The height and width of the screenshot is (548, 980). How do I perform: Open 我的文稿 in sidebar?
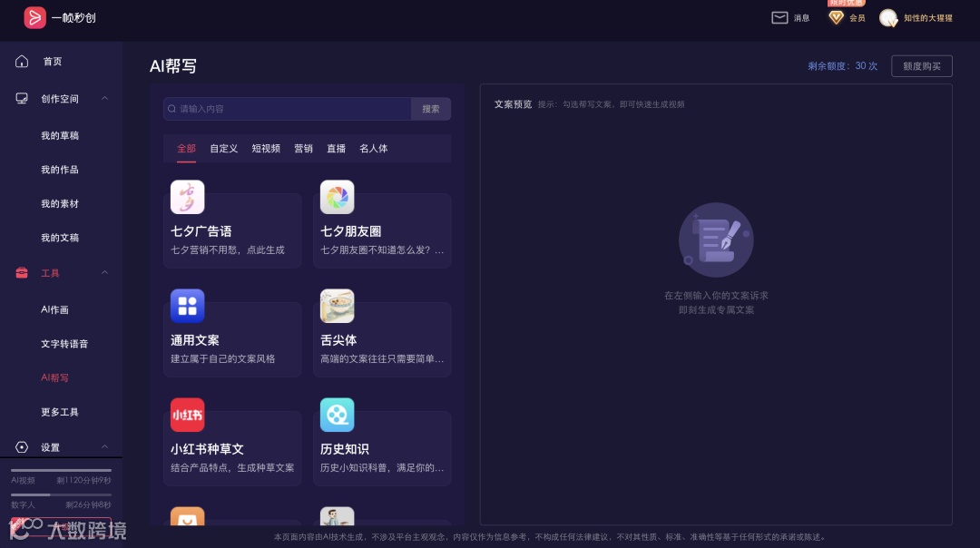click(60, 238)
